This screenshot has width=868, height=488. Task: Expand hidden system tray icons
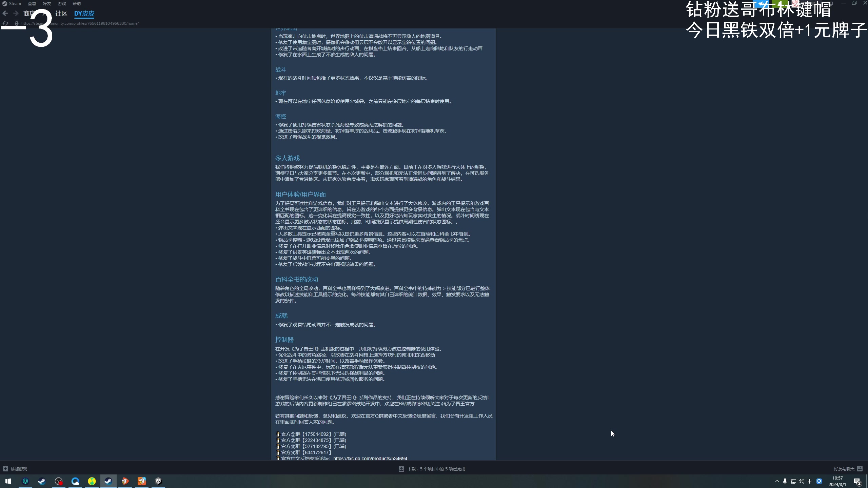pos(777,481)
